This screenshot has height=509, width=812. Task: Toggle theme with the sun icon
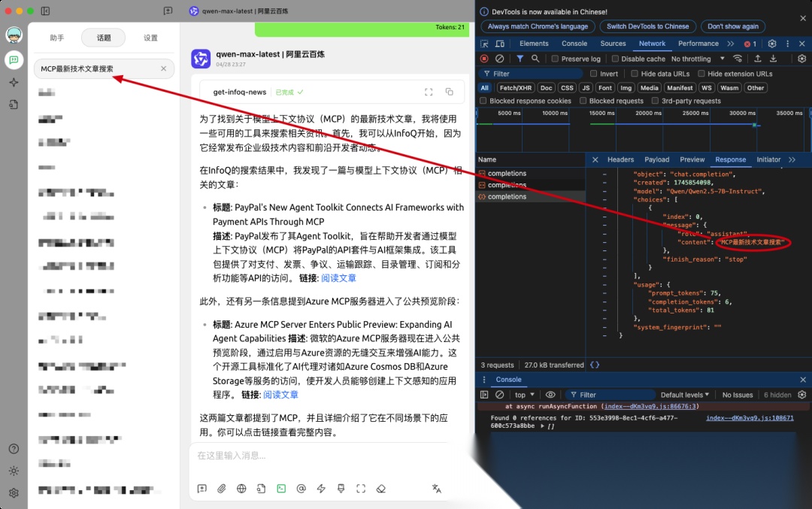point(14,471)
